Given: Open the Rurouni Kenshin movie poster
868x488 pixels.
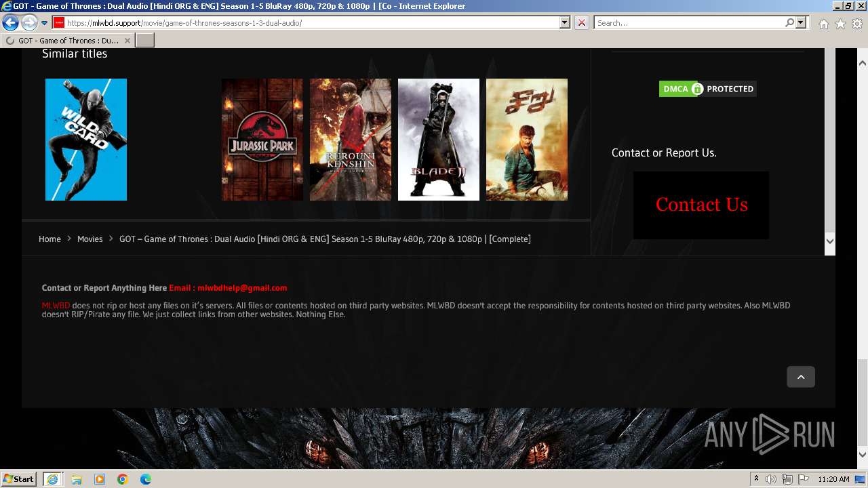Looking at the screenshot, I should pos(351,140).
